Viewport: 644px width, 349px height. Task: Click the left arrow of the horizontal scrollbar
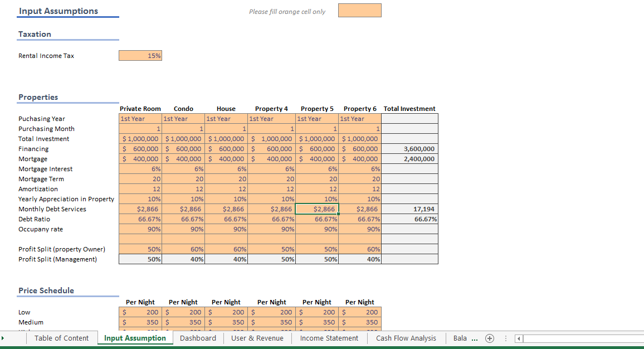click(519, 338)
